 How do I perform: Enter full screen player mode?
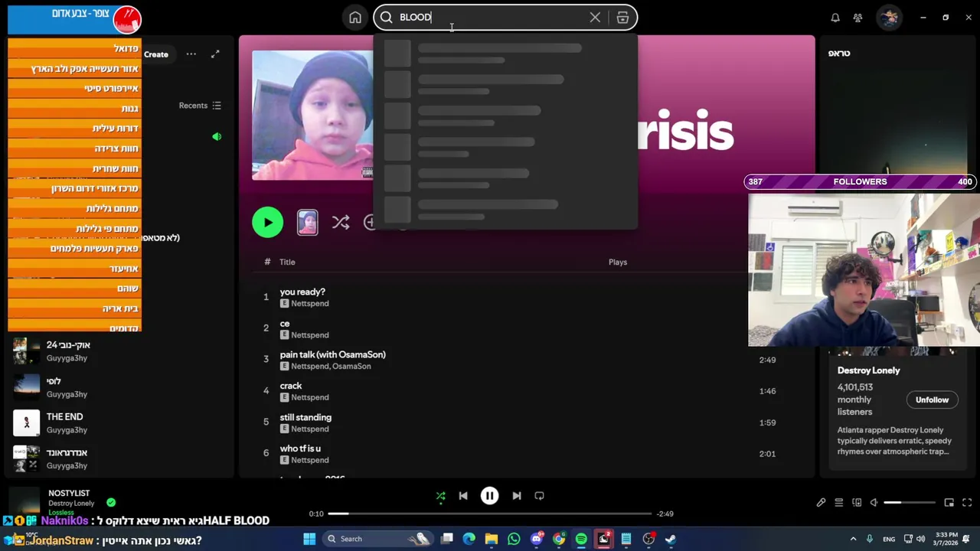tap(967, 503)
